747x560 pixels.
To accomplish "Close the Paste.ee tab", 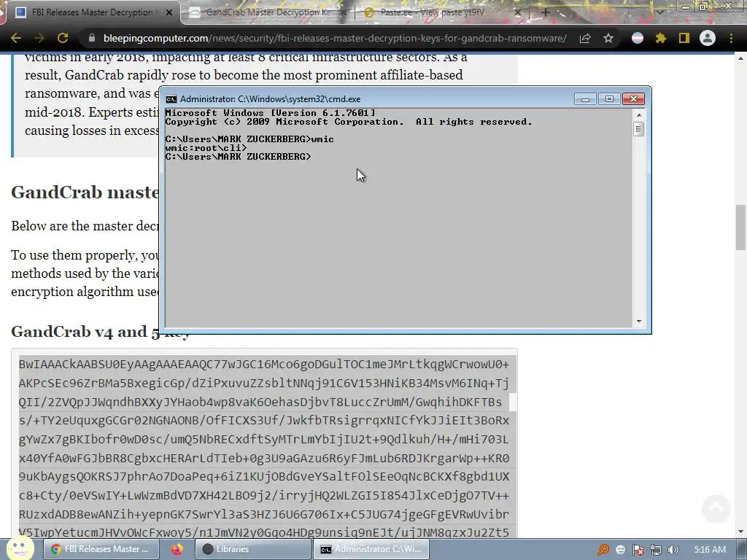I will coord(518,13).
